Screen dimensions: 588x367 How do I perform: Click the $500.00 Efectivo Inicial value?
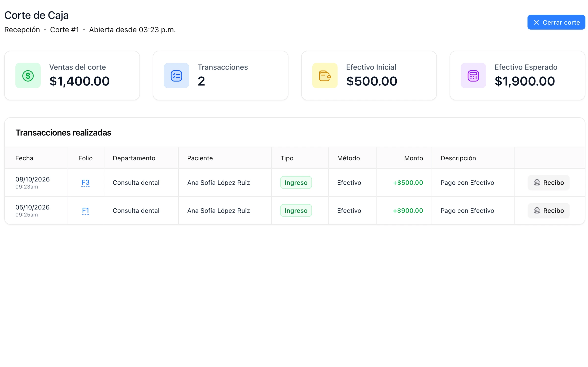click(x=372, y=81)
